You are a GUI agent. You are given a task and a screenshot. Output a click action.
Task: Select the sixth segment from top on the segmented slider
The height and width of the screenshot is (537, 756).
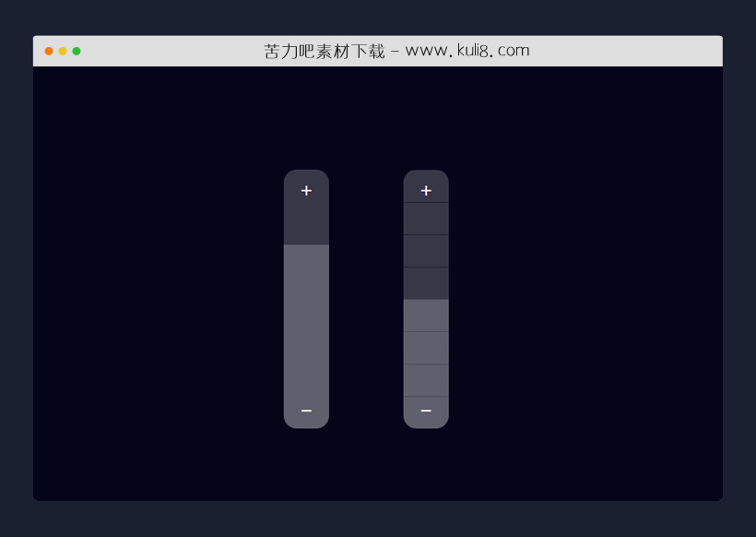click(426, 348)
